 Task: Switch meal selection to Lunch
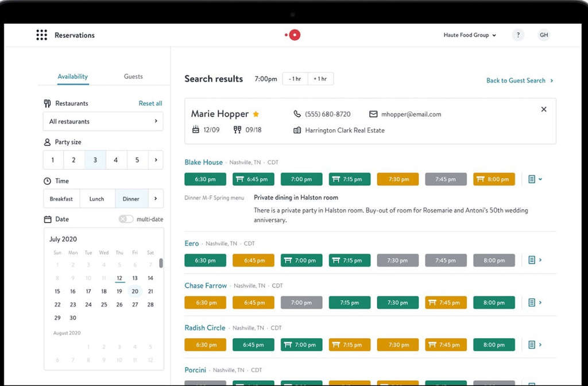point(97,198)
